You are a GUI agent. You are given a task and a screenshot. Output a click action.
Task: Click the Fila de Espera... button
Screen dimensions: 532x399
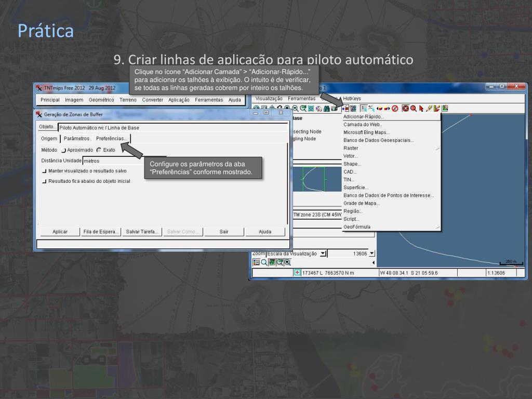101,232
